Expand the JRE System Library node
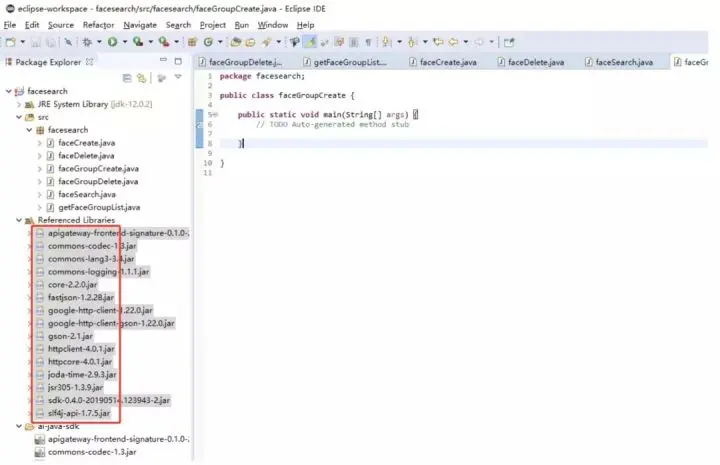The image size is (720, 465). click(x=19, y=104)
